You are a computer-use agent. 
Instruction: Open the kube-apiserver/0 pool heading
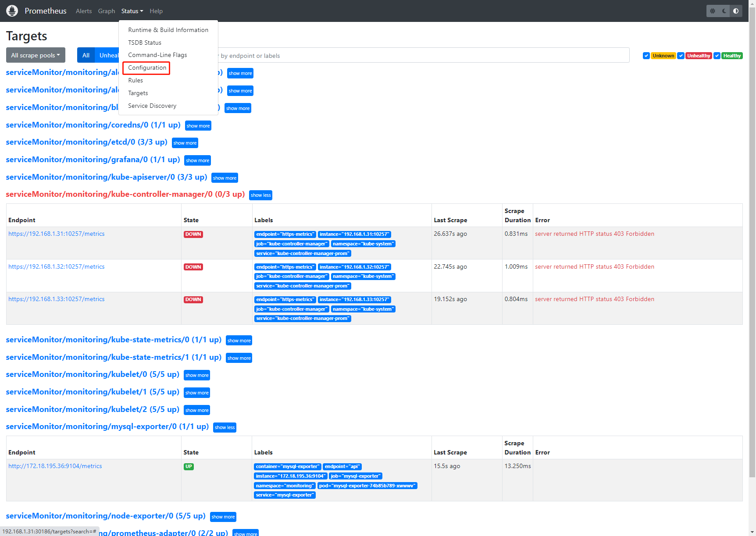106,177
